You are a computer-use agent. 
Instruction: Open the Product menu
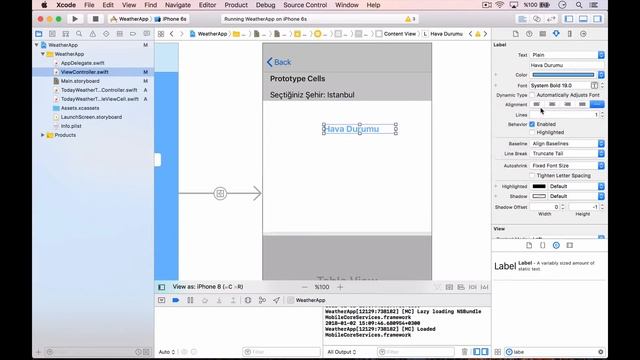[x=236, y=5]
